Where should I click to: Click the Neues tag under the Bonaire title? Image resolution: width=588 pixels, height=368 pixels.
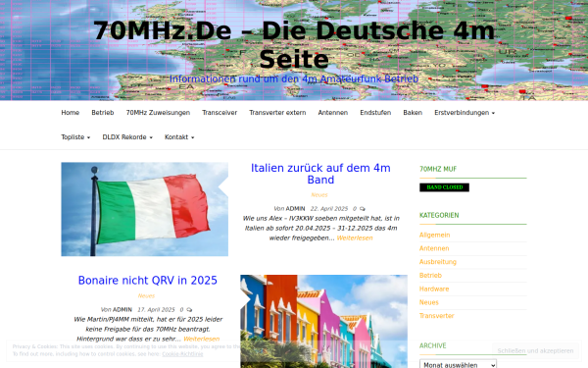click(x=146, y=296)
